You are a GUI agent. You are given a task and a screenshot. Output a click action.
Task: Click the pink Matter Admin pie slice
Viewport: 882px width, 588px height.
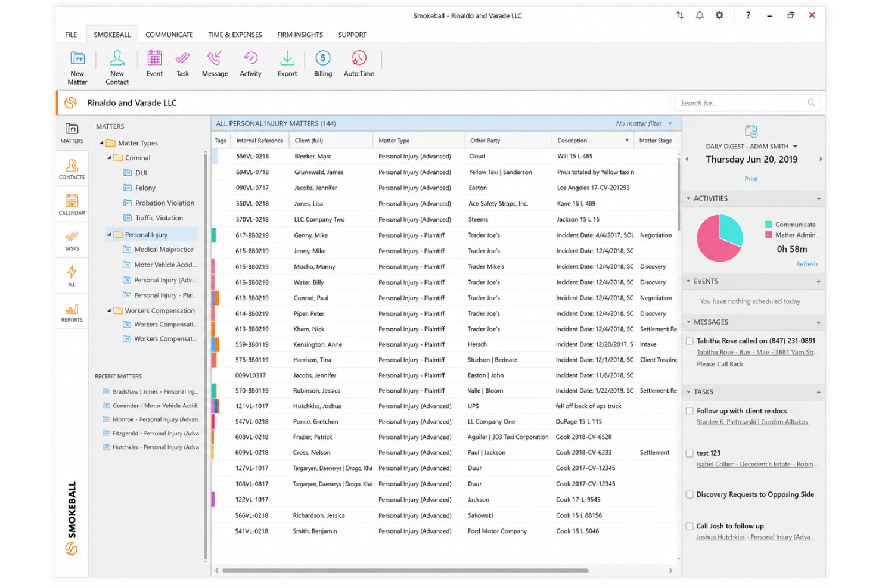712,244
